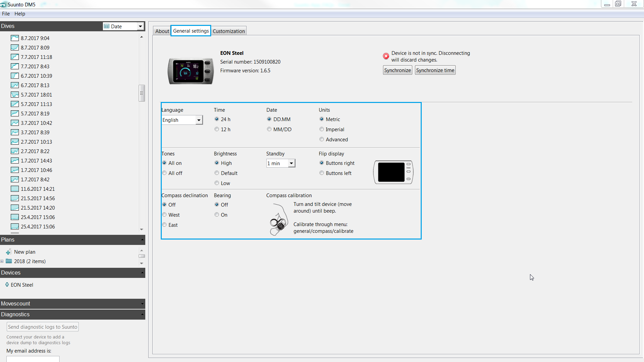
Task: Expand the 2018 plans folder
Action: click(2, 261)
